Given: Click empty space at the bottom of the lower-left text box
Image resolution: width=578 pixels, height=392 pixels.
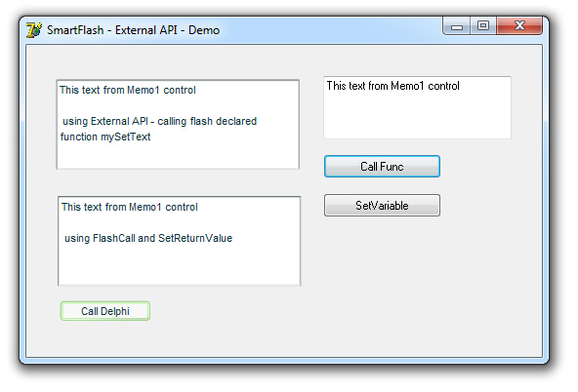Looking at the screenshot, I should click(179, 266).
